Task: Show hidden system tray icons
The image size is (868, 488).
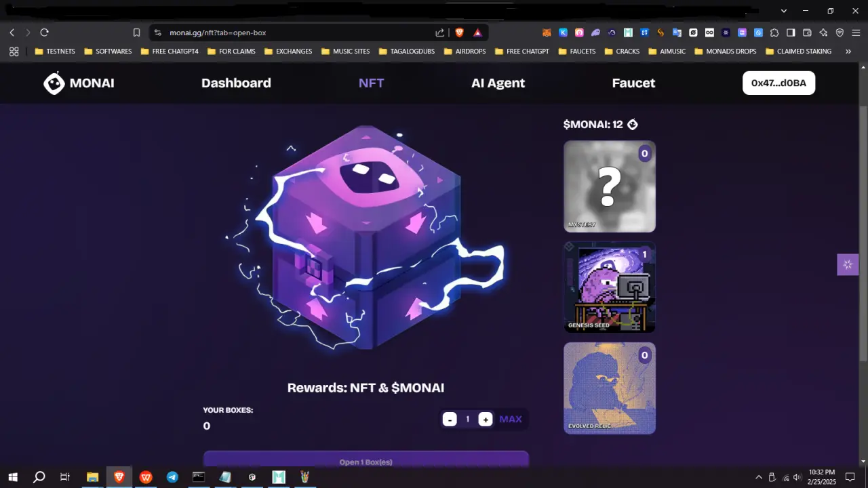Action: tap(759, 477)
